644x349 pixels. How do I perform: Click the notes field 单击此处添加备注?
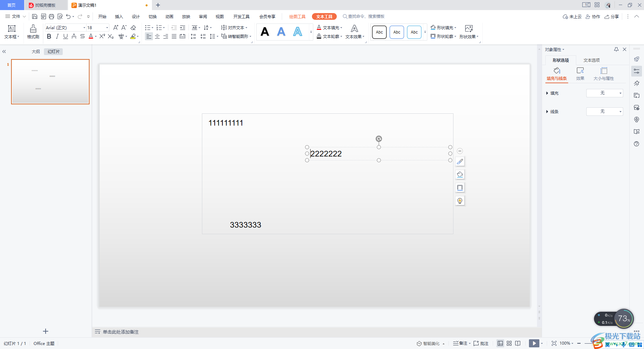tap(121, 332)
